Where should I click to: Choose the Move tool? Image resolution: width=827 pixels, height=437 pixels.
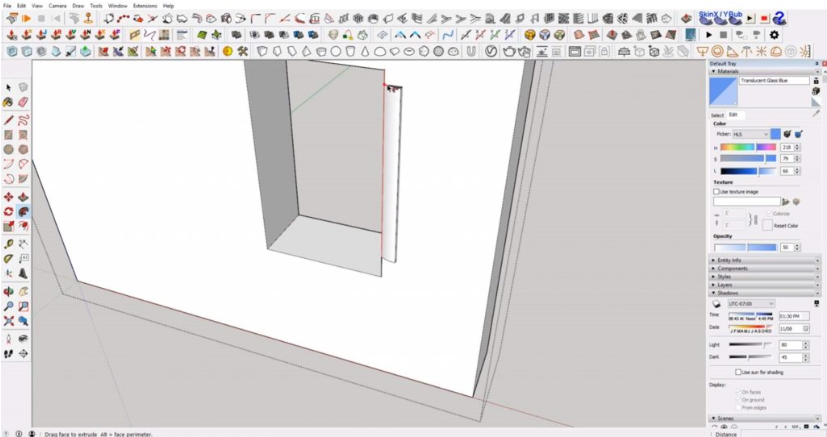(8, 197)
